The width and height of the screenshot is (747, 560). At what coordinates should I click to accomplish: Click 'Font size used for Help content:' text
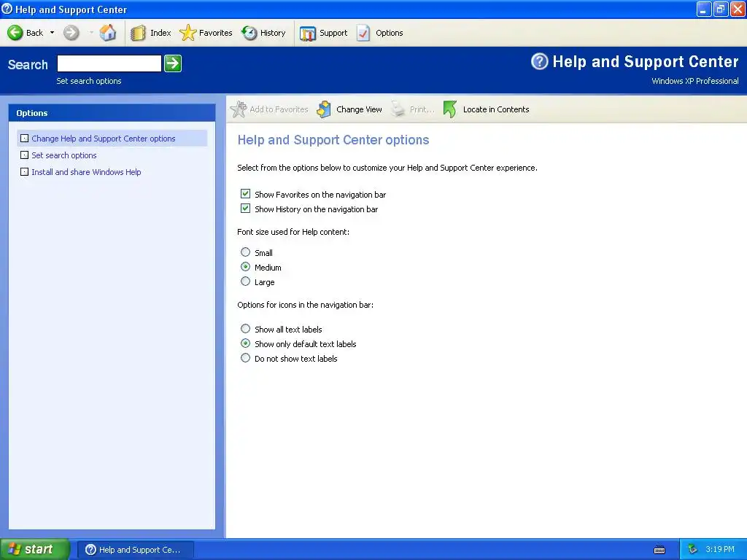293,232
